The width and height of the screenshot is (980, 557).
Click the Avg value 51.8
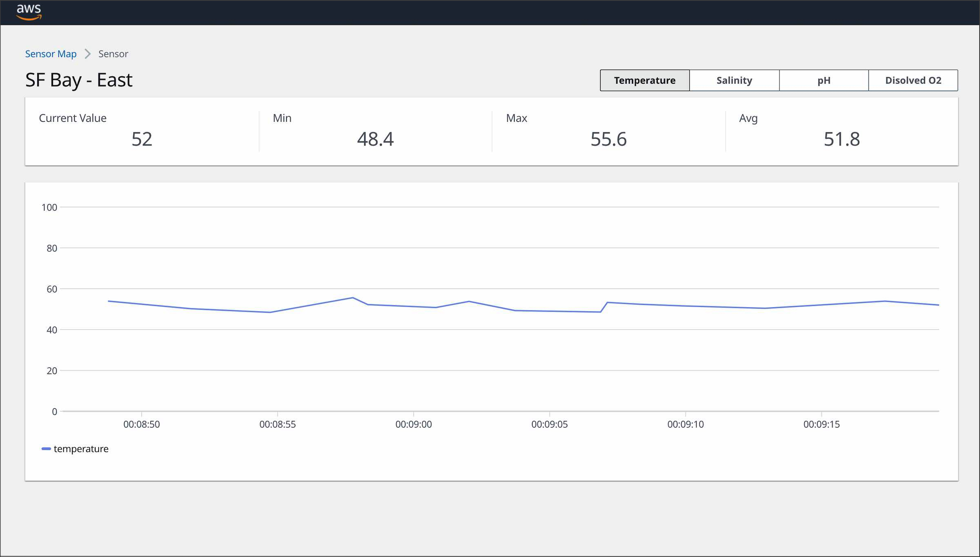pyautogui.click(x=842, y=139)
